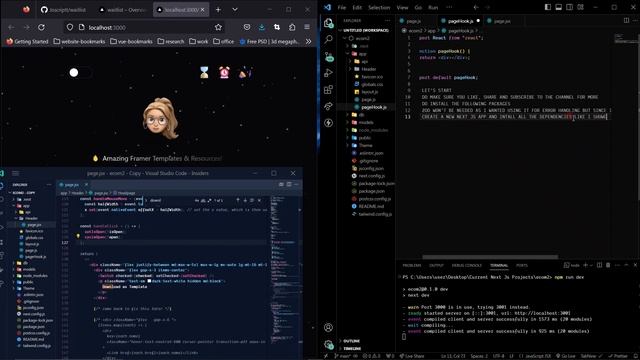Open Firefox application hamburger menu

pyautogui.click(x=307, y=27)
